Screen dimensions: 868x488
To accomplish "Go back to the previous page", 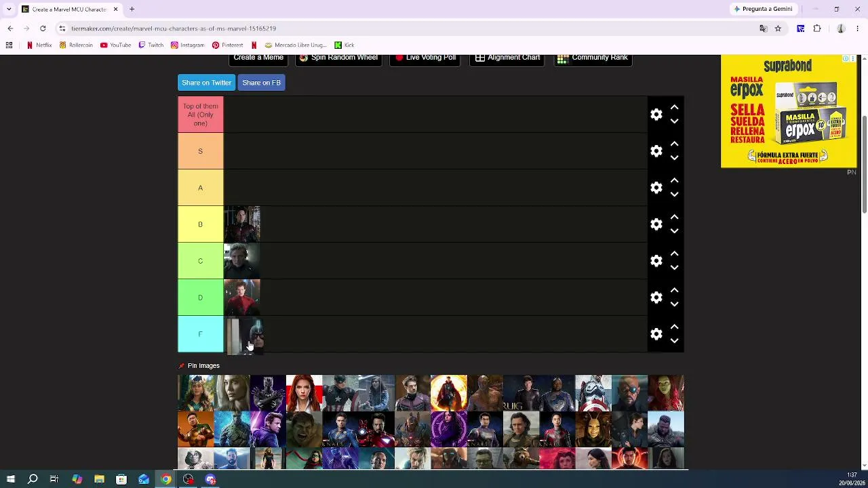I will tap(10, 28).
